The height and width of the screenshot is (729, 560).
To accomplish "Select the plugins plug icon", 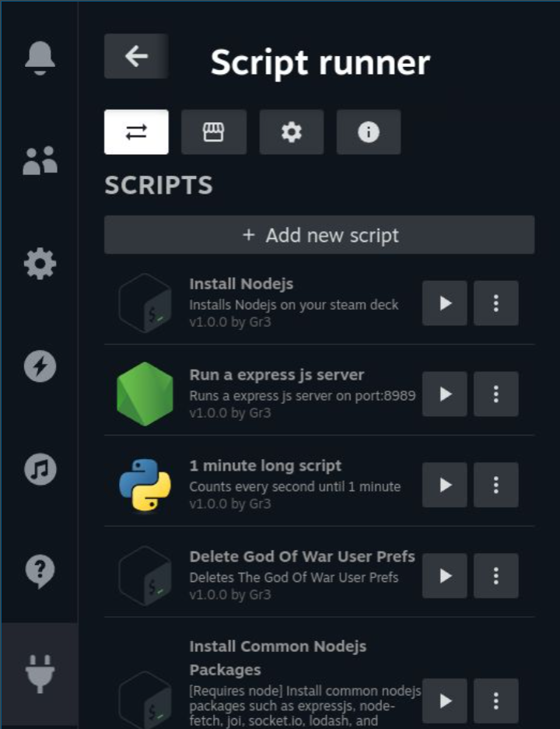I will pyautogui.click(x=40, y=674).
